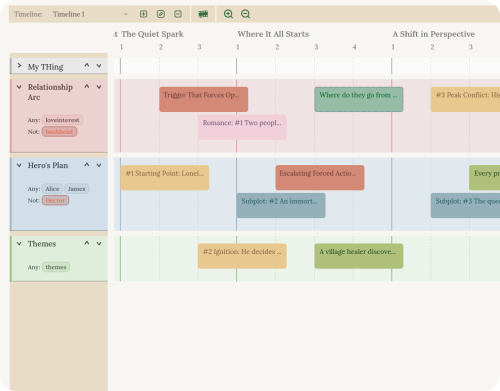Screen dimensions: 500x391
Task: Select the Themes row title
Action: 42,244
